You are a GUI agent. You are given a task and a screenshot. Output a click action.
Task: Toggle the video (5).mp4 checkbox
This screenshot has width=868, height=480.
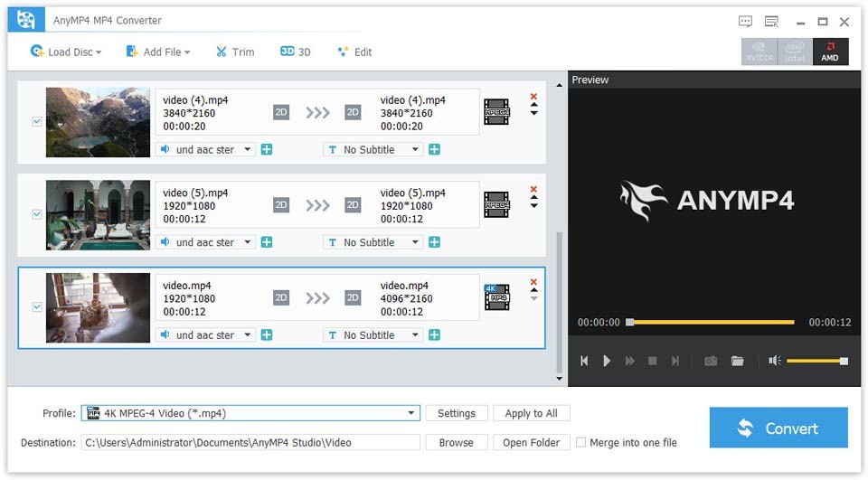point(37,214)
